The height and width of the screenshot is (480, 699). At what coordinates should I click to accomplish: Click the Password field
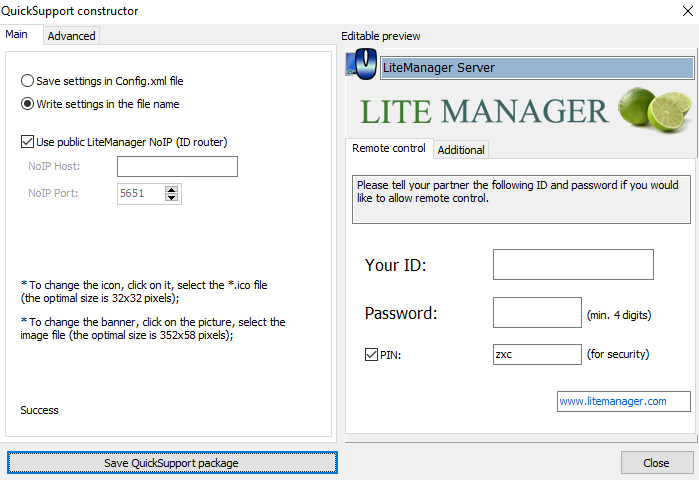(x=537, y=312)
